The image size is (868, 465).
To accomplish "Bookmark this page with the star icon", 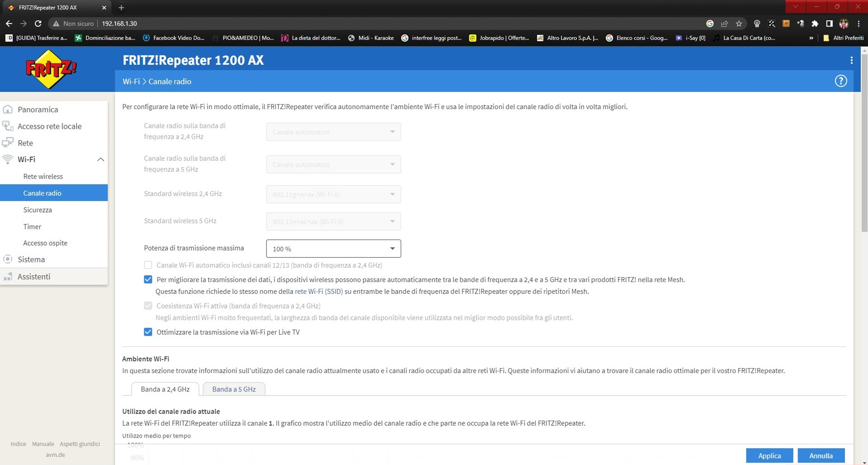I will pyautogui.click(x=739, y=23).
